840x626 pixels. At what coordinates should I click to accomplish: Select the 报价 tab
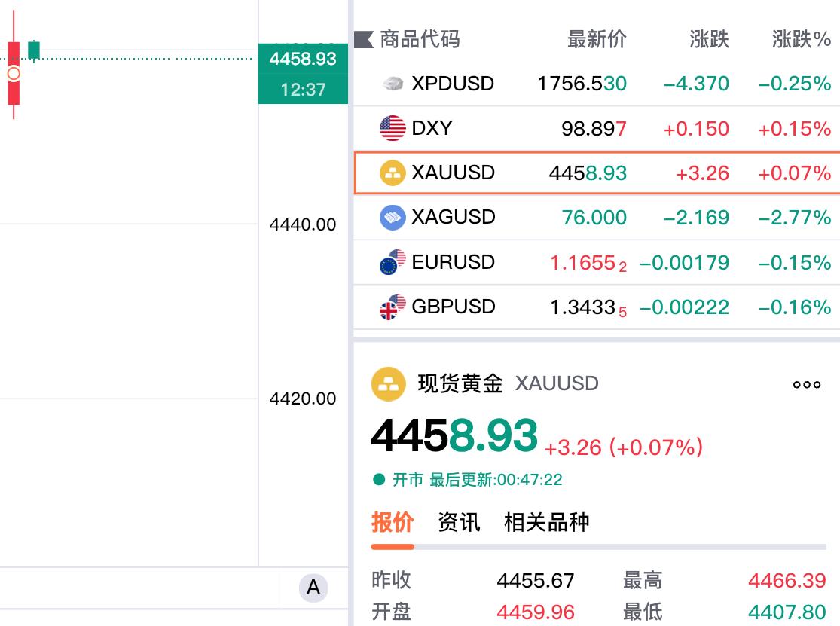393,522
